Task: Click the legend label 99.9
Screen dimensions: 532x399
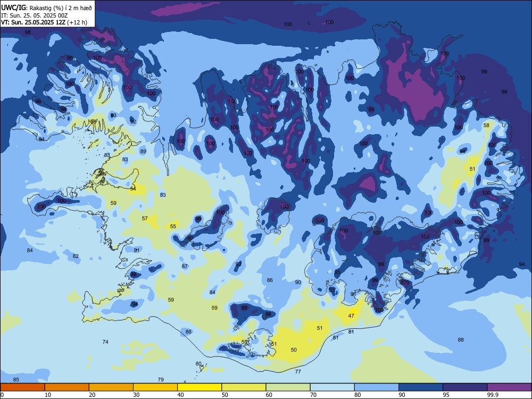Action: tap(493, 395)
